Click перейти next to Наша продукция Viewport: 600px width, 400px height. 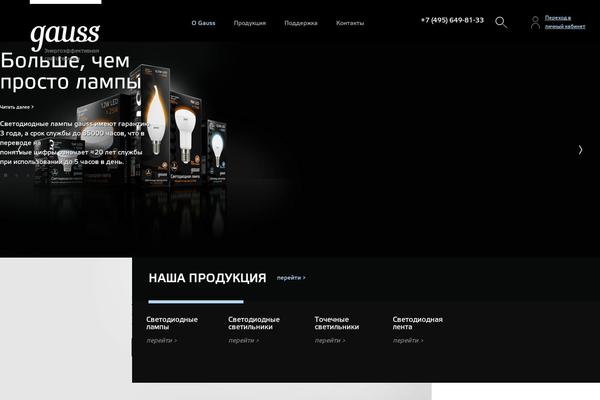pyautogui.click(x=291, y=278)
